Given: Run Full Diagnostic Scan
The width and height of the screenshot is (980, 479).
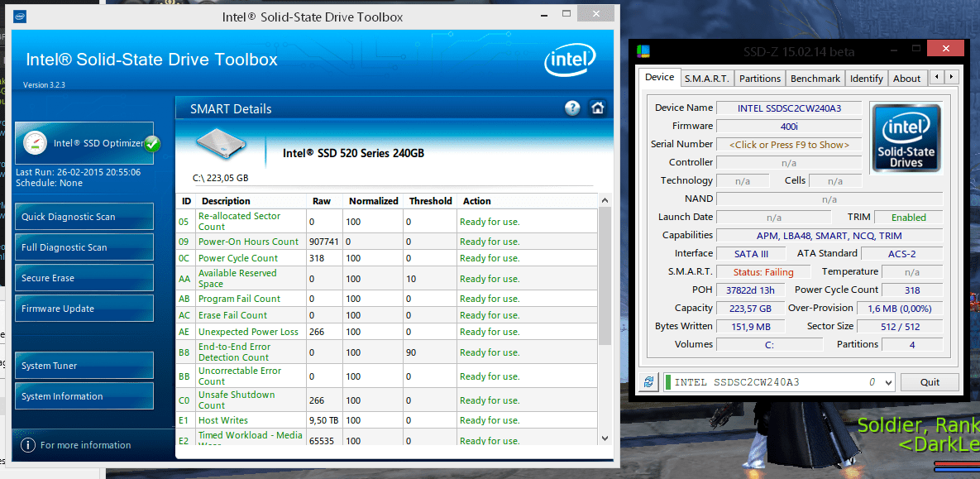Looking at the screenshot, I should point(84,247).
